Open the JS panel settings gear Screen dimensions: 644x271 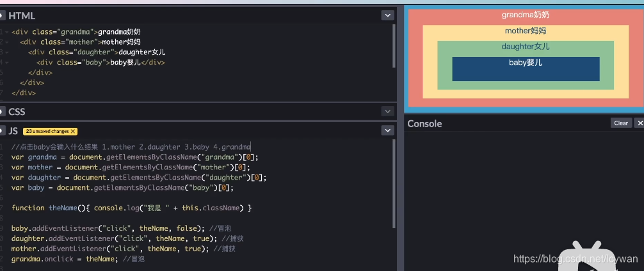[x=2, y=131]
